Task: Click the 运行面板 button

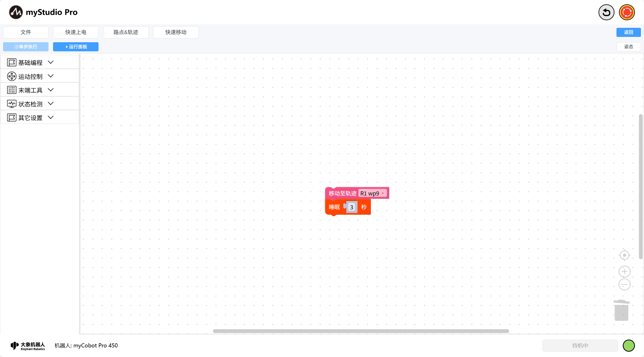Action: (x=76, y=47)
